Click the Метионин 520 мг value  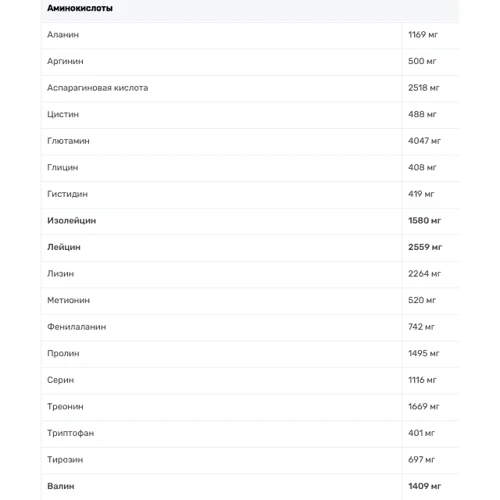click(422, 300)
